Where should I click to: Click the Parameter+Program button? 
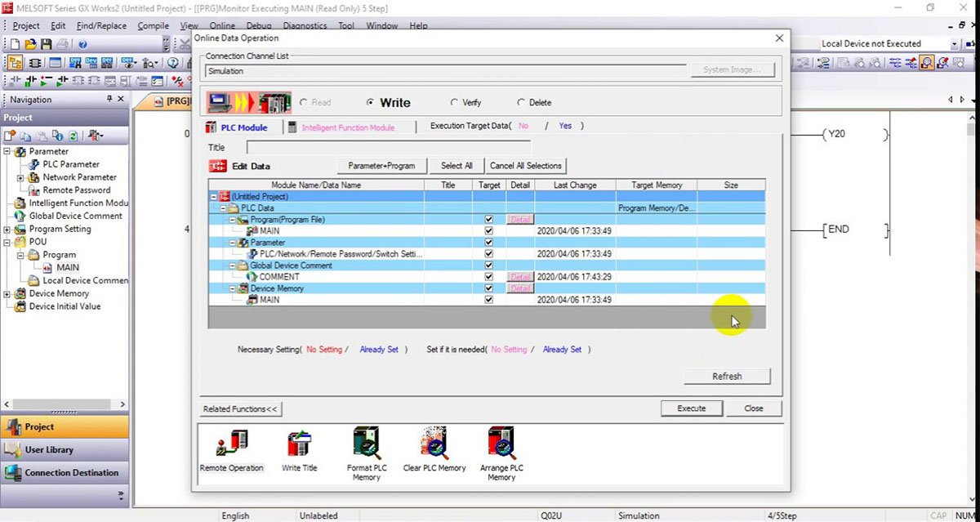pos(381,166)
